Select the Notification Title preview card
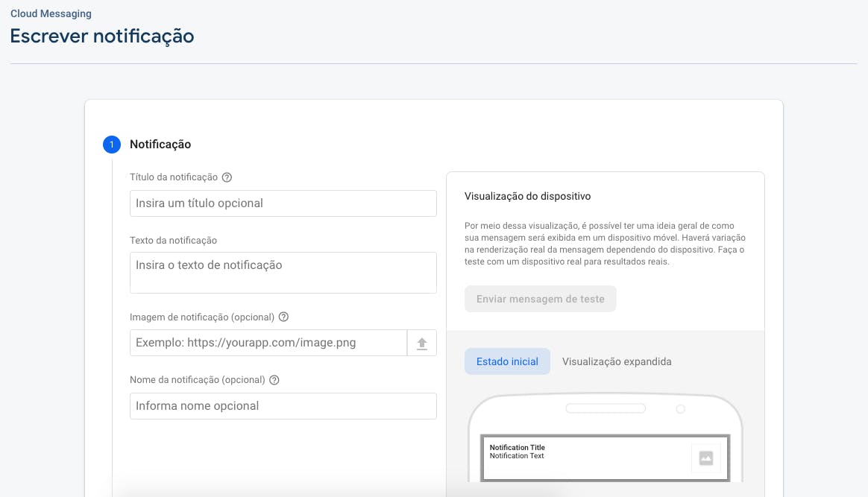Screen dimensions: 868x497 click(605, 458)
